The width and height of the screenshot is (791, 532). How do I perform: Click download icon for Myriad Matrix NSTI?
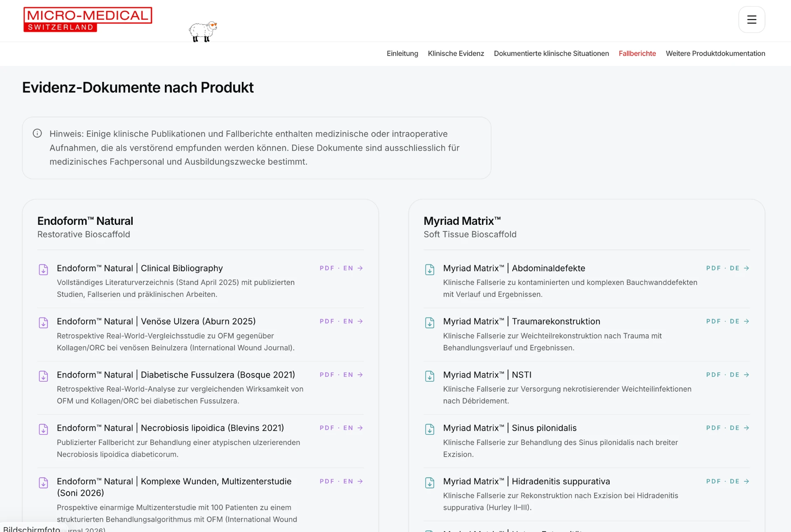430,376
